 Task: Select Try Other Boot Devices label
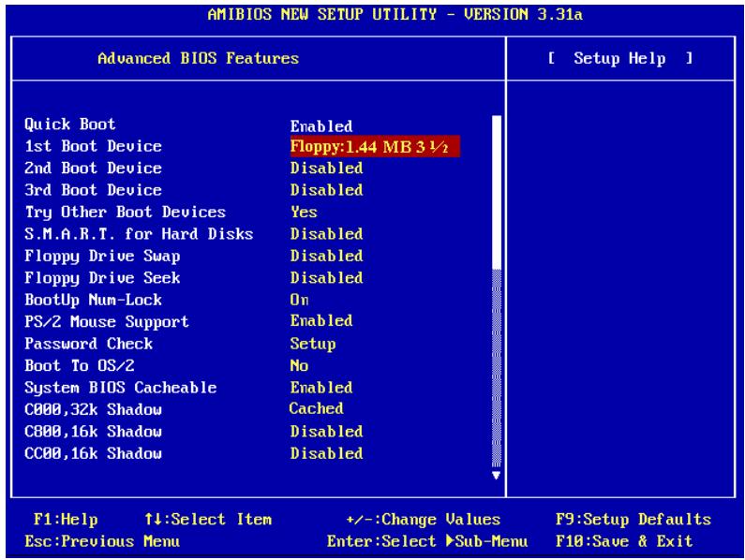coord(125,212)
